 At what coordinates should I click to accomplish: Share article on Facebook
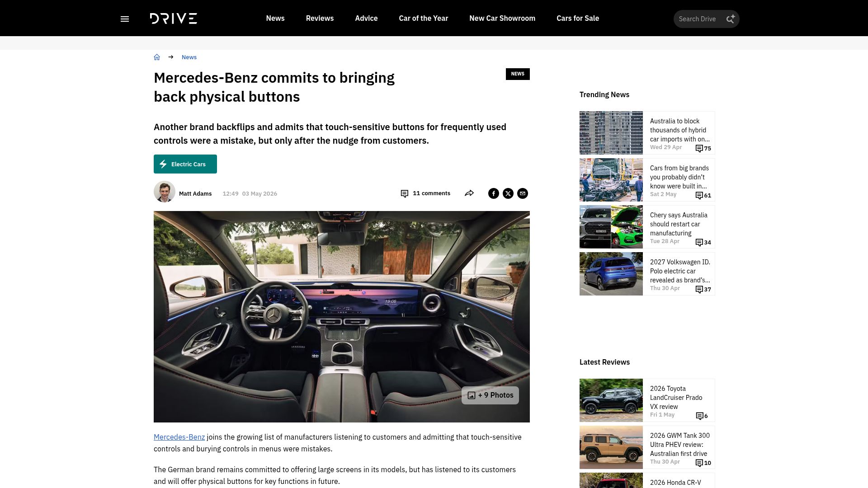[494, 193]
